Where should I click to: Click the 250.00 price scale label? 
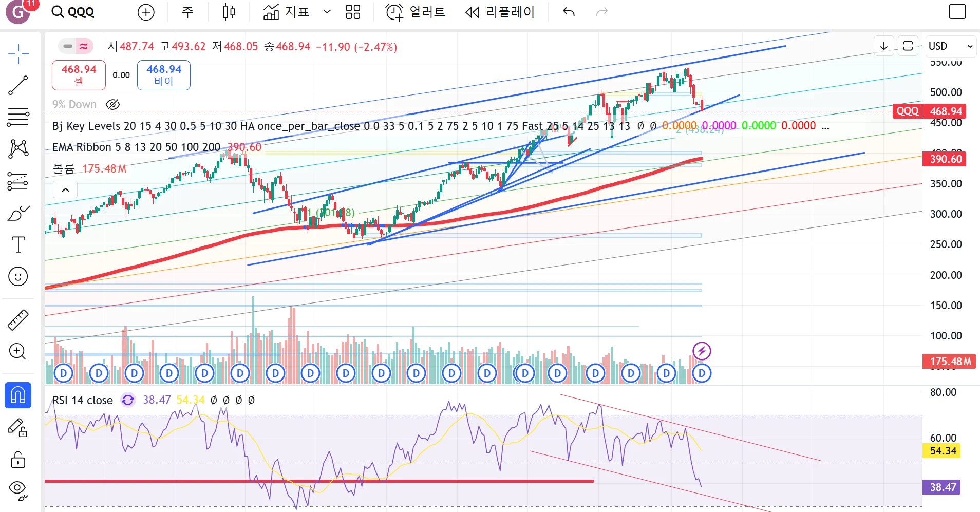tap(946, 244)
